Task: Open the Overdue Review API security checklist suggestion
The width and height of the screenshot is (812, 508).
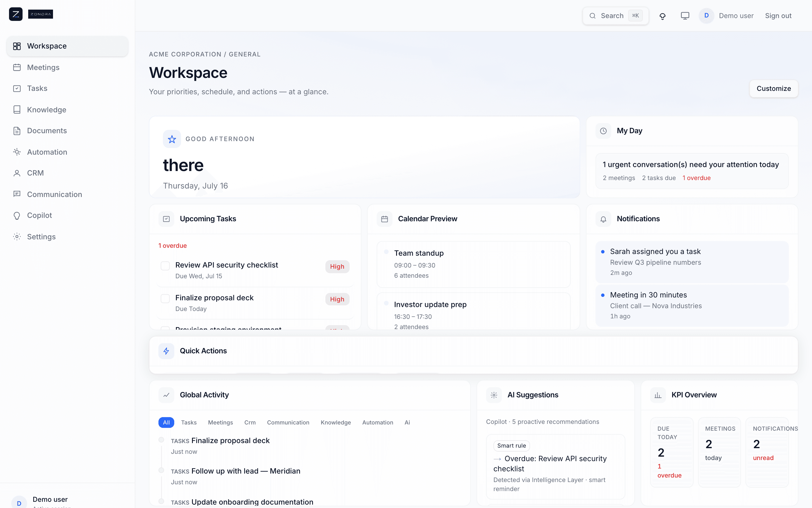Action: tap(556, 467)
